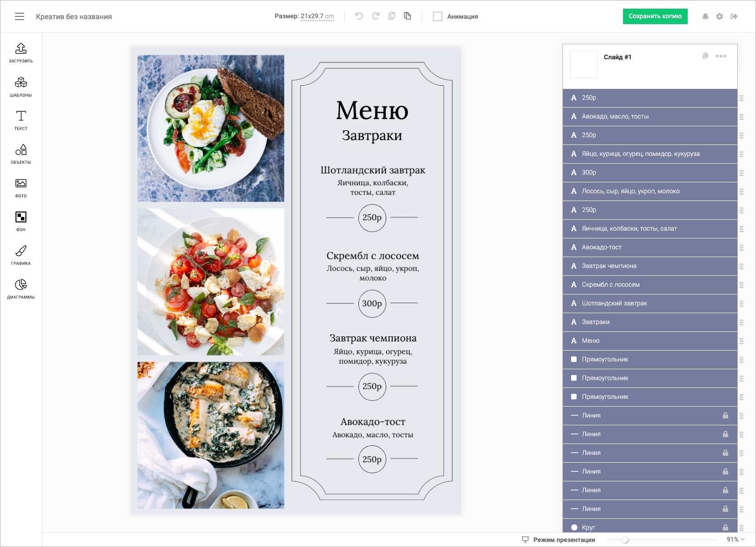
Task: Open Slide #1 three-dots options menu
Action: coord(721,56)
